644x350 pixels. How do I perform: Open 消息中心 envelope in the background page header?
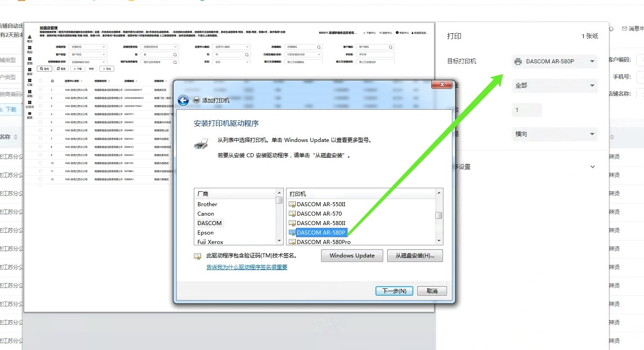(625, 29)
